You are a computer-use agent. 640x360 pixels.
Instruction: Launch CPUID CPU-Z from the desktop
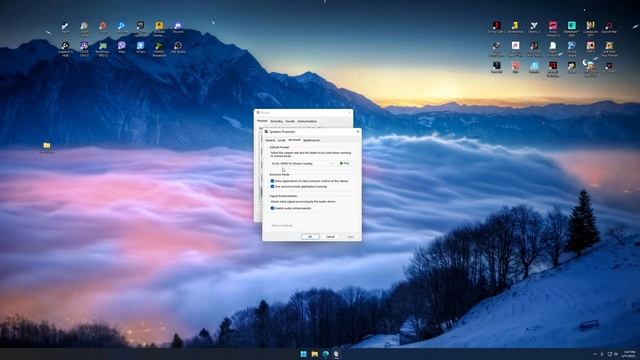84,48
